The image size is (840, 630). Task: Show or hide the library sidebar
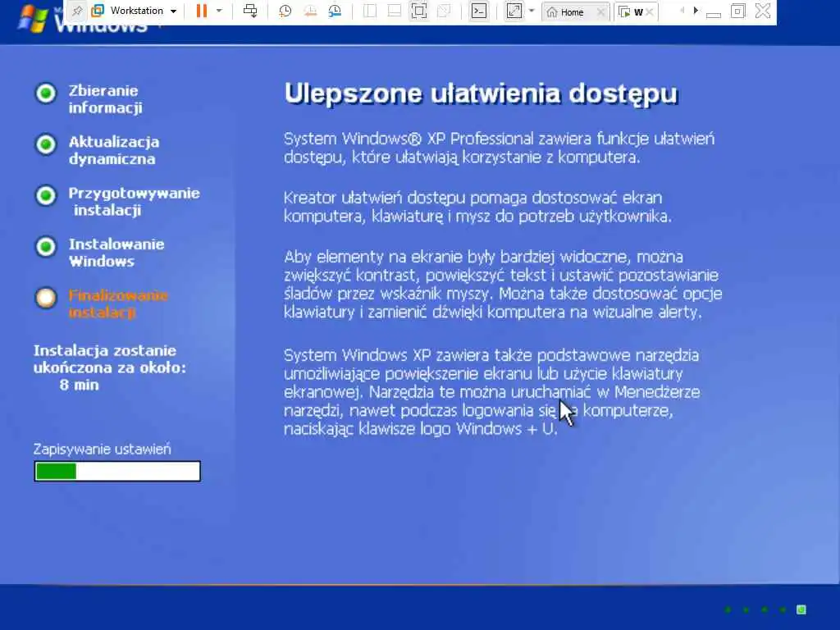(x=370, y=11)
